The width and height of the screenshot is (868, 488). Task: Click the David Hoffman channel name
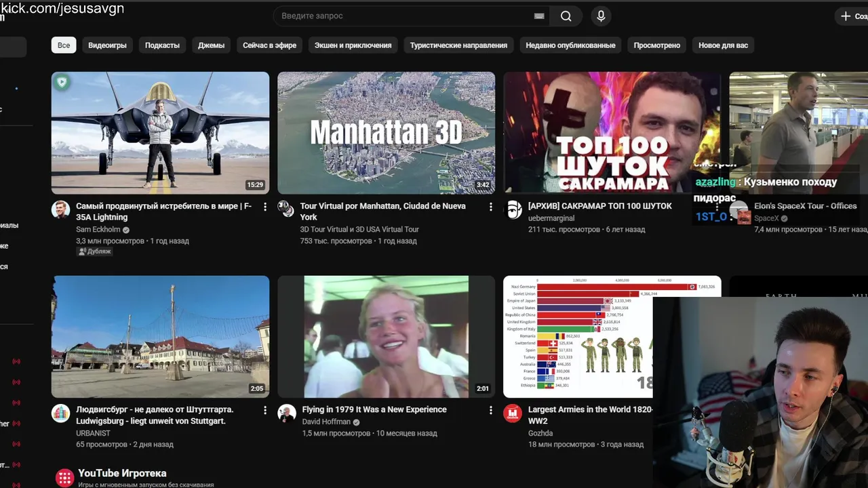pos(327,422)
